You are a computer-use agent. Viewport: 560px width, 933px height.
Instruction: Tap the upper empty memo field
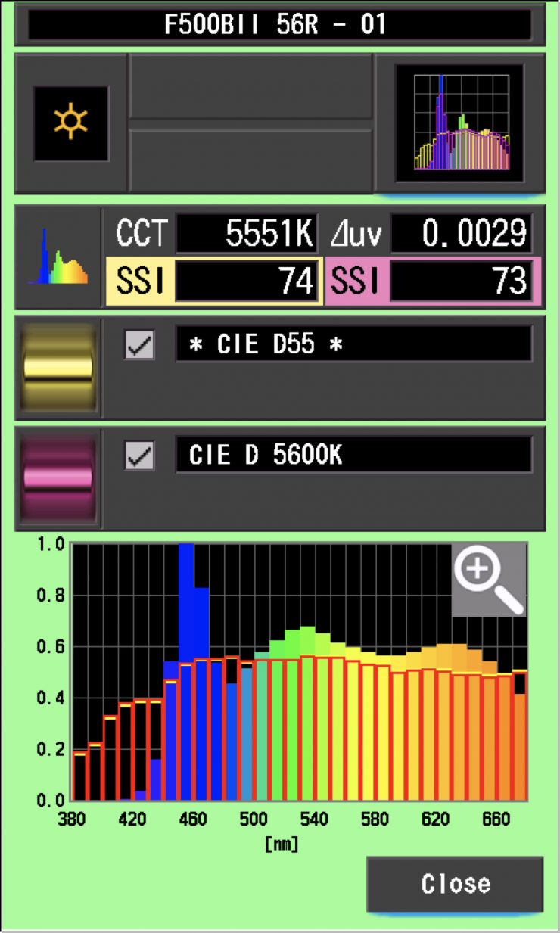(x=250, y=87)
